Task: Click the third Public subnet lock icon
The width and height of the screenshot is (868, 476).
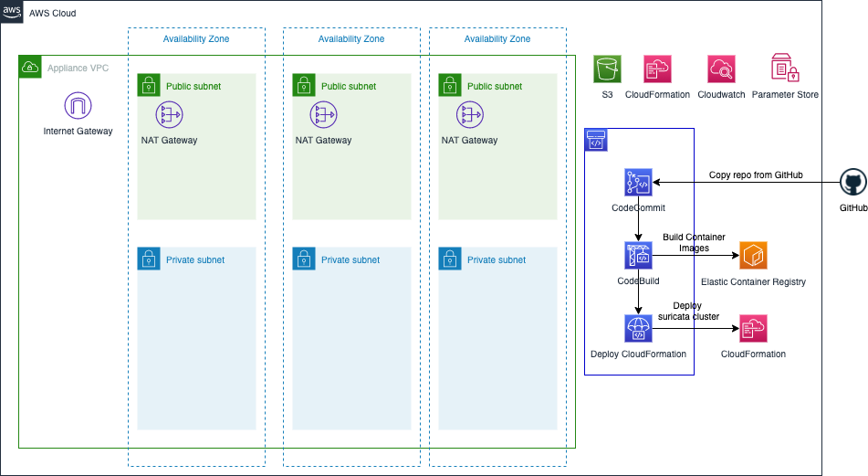Action: [x=450, y=85]
